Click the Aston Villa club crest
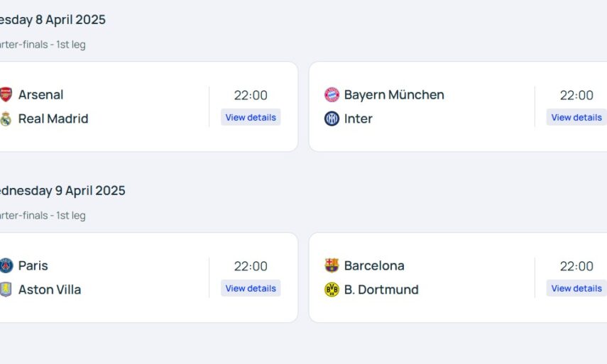This screenshot has width=607, height=364. coord(6,289)
